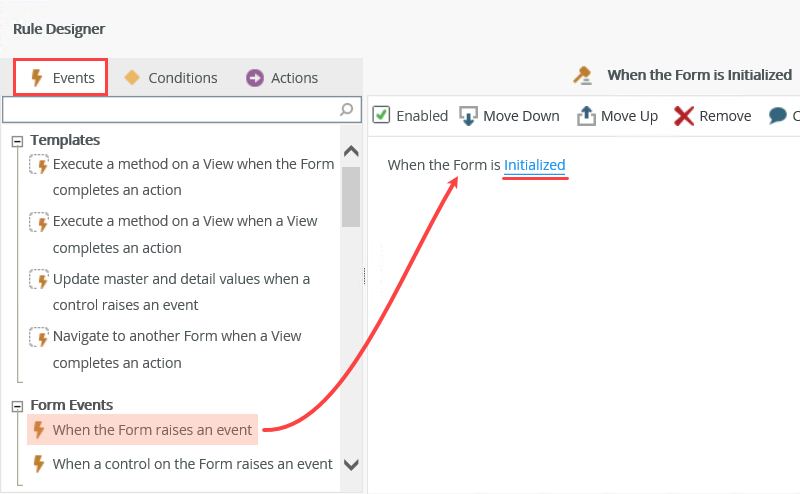The height and width of the screenshot is (494, 800).
Task: Collapse the Templates tree node
Action: pos(17,141)
